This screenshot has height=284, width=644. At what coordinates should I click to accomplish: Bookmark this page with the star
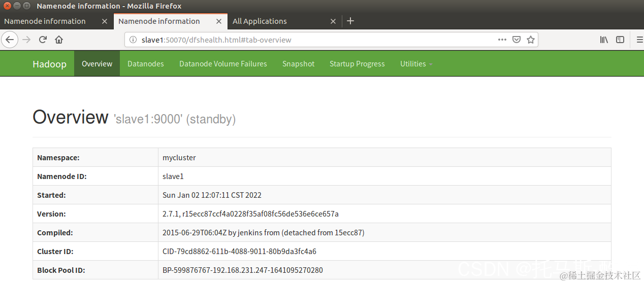coord(530,40)
